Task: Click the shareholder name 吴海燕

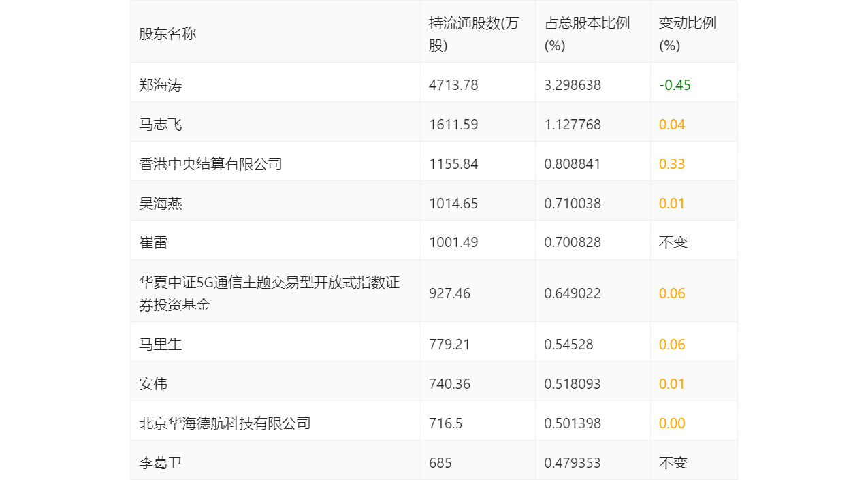Action: [x=161, y=204]
